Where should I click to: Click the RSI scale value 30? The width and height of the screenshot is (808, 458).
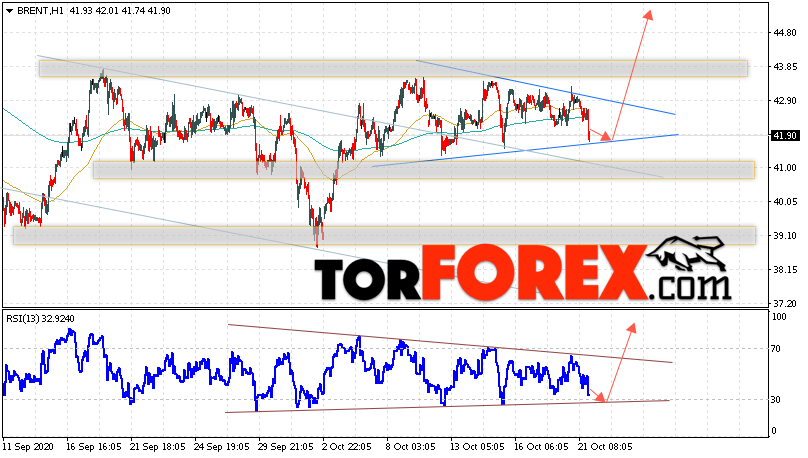click(x=778, y=400)
